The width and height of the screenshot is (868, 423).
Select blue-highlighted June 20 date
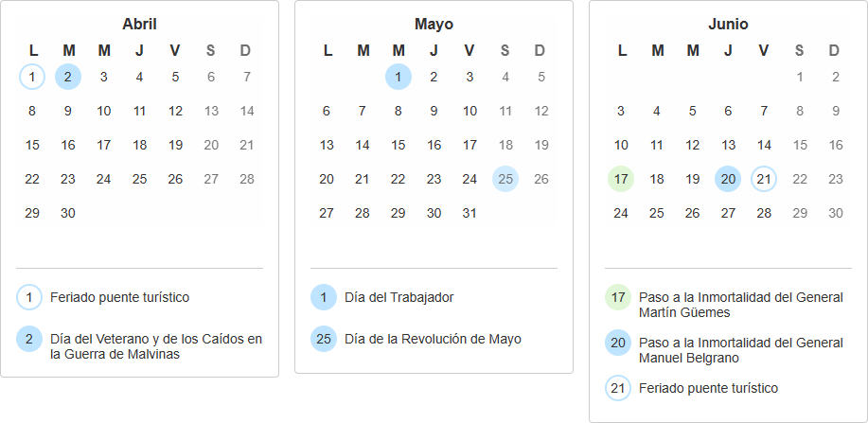click(728, 178)
